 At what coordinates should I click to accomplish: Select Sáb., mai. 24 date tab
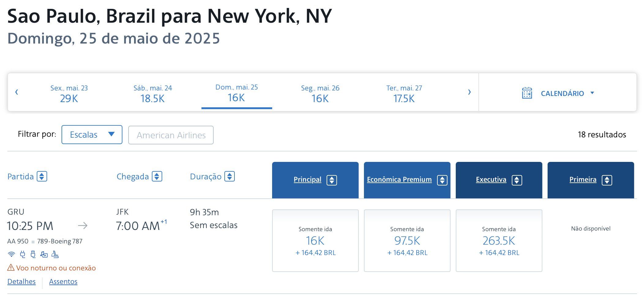click(153, 94)
